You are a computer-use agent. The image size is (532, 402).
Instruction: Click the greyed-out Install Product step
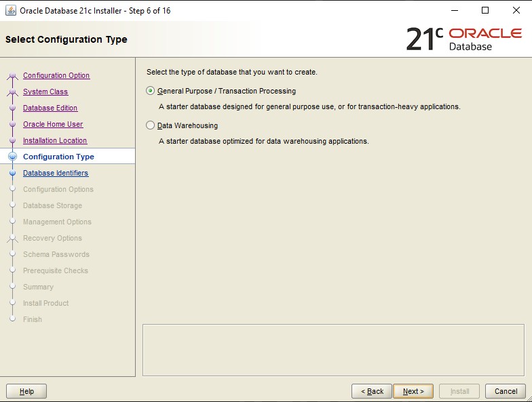click(x=46, y=303)
